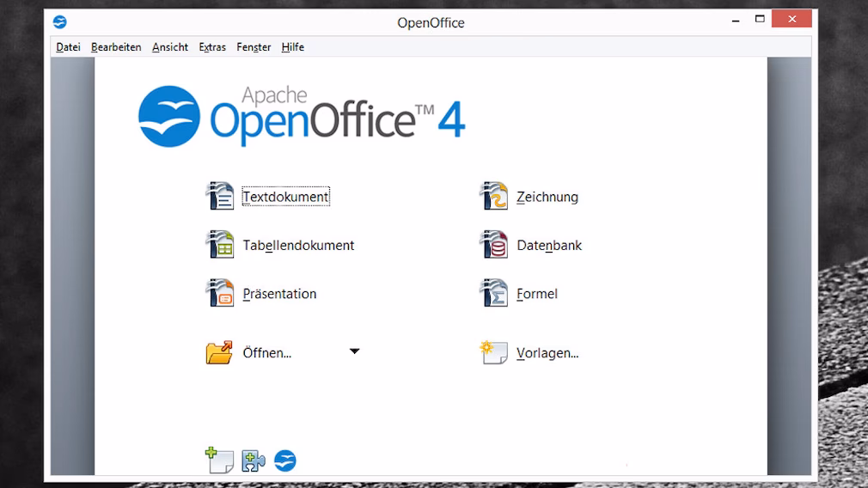
Task: Open the Datei menu
Action: (68, 47)
